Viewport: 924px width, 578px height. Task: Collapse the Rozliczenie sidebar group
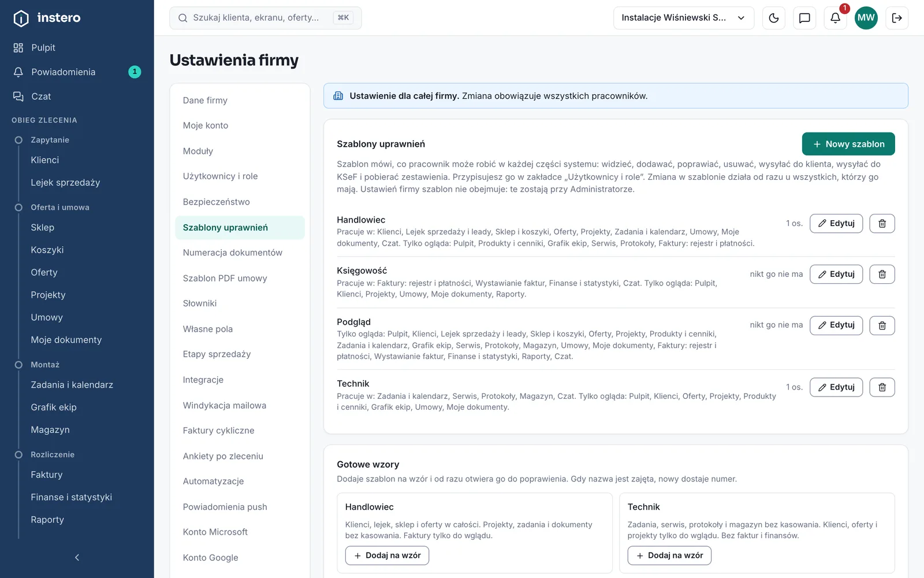click(53, 455)
